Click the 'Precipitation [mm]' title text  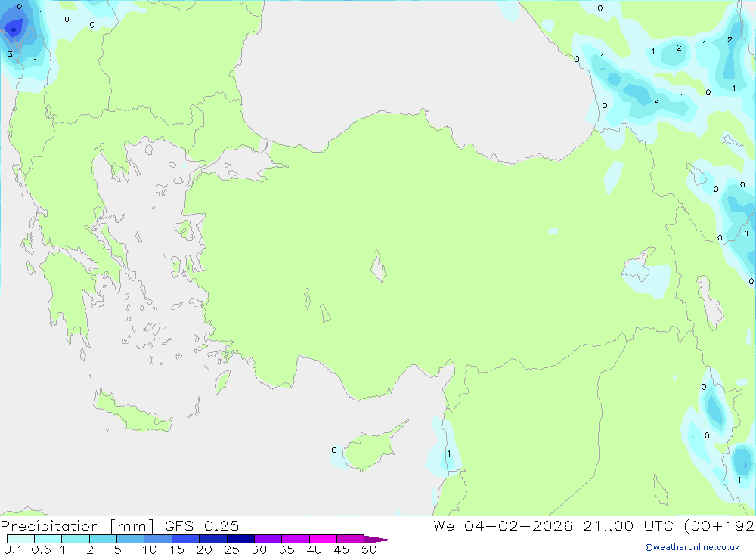[x=77, y=526]
